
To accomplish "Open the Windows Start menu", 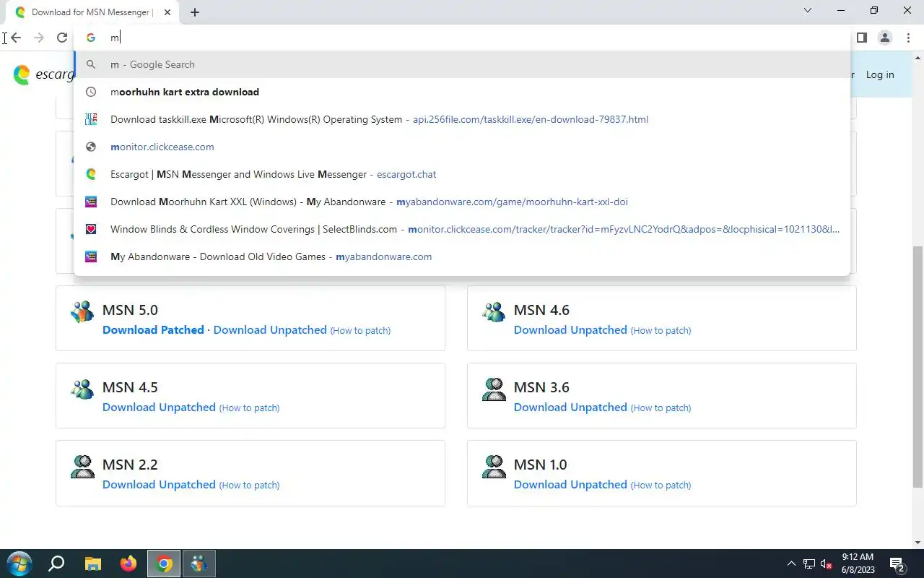I will click(19, 564).
